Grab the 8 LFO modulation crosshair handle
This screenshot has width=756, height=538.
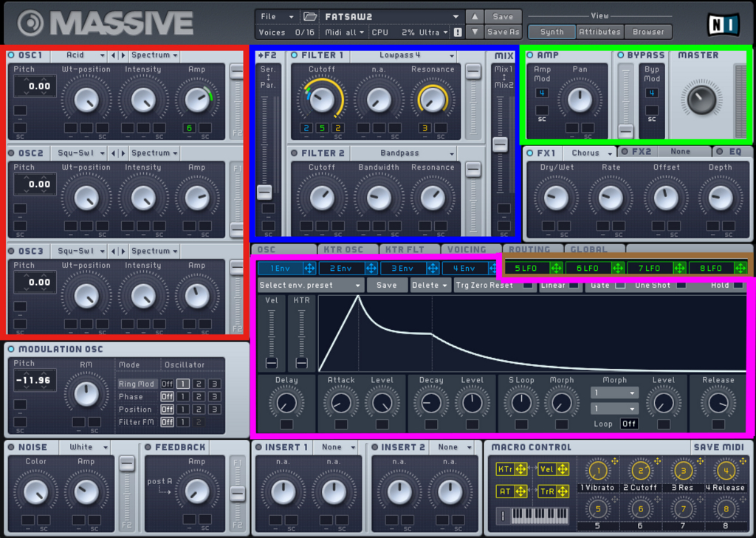(740, 269)
